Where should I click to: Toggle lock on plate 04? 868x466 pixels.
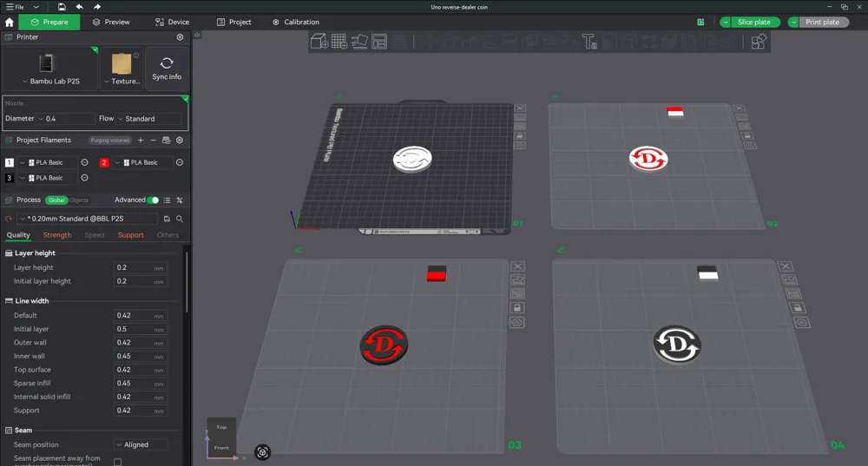[x=798, y=308]
